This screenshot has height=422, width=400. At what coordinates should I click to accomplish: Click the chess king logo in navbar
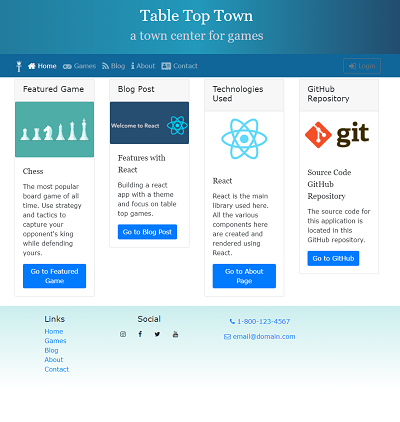tap(19, 66)
